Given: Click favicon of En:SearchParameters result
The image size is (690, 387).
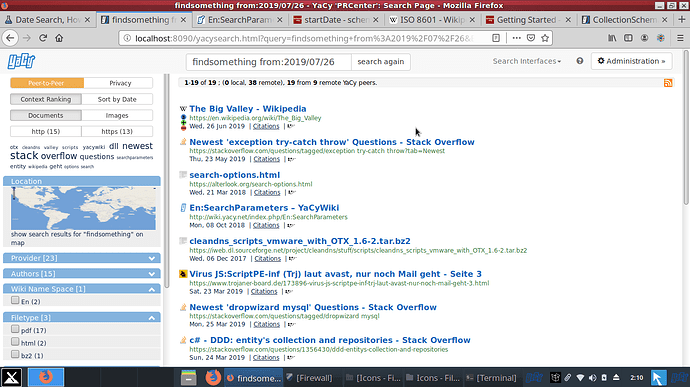Looking at the screenshot, I should (183, 208).
